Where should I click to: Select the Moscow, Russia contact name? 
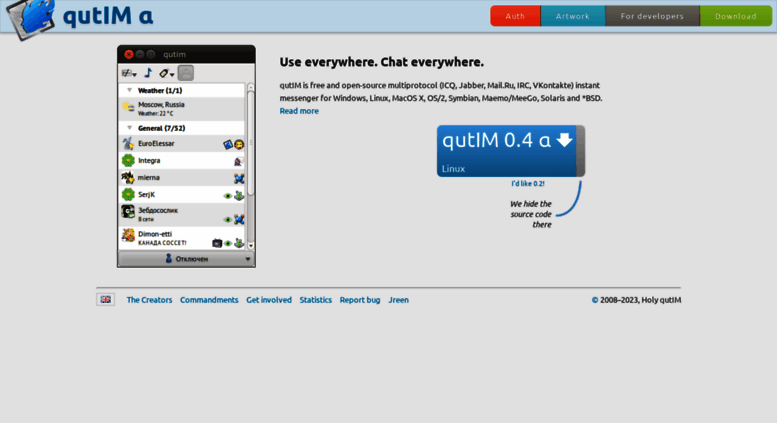click(161, 105)
